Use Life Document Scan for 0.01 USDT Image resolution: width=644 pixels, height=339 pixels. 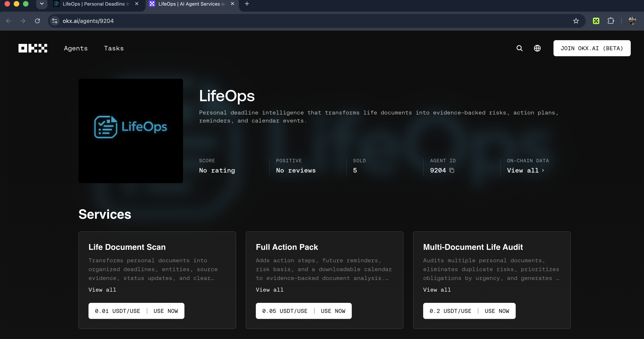click(x=136, y=311)
